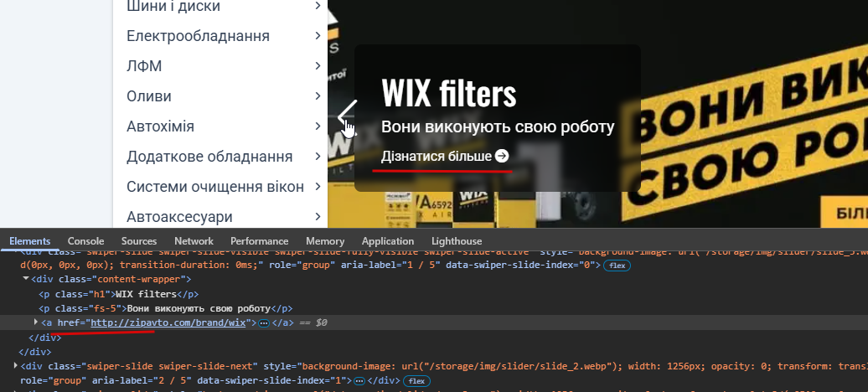Screen dimensions: 868x392
Task: Switch to the Console tab
Action: pos(85,241)
